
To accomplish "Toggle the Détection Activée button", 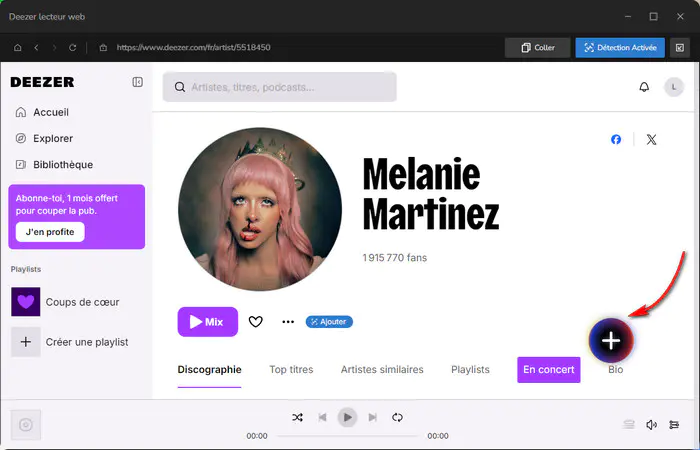I will coord(620,47).
